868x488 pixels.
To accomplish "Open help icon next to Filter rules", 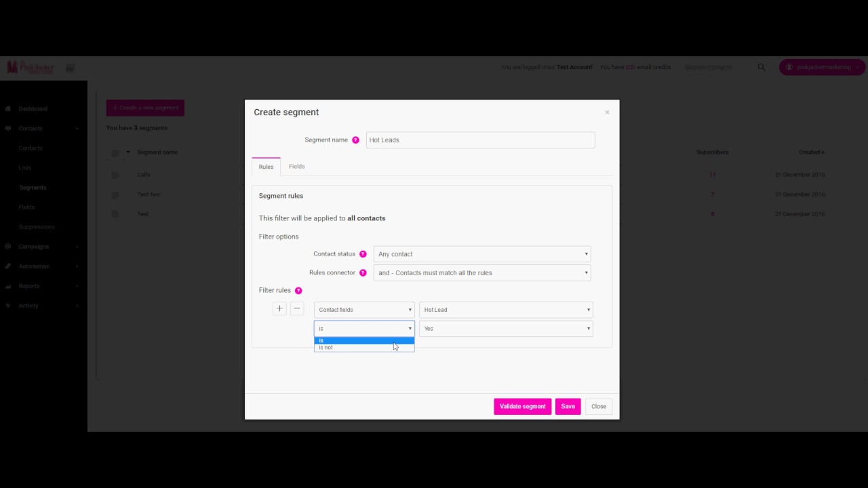I will pyautogui.click(x=298, y=291).
